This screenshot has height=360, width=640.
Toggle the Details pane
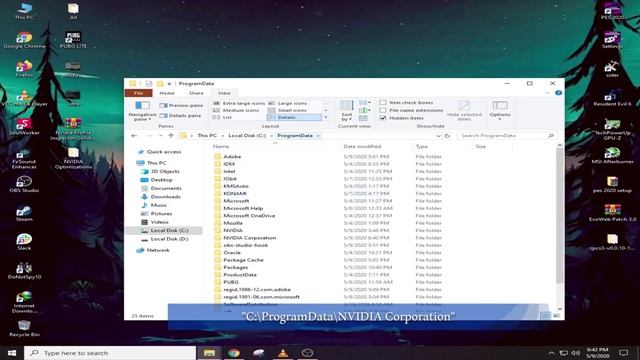point(180,116)
